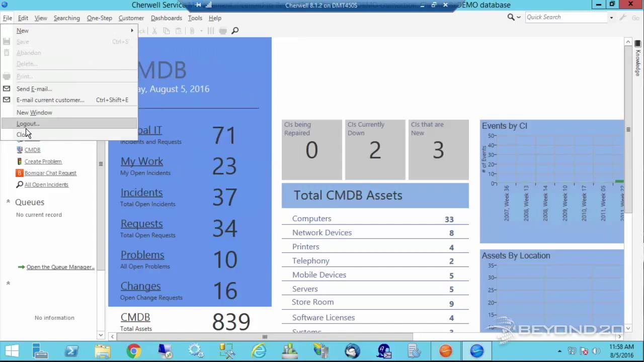This screenshot has height=362, width=644.
Task: Click the copy toolbar icon
Action: point(167,31)
